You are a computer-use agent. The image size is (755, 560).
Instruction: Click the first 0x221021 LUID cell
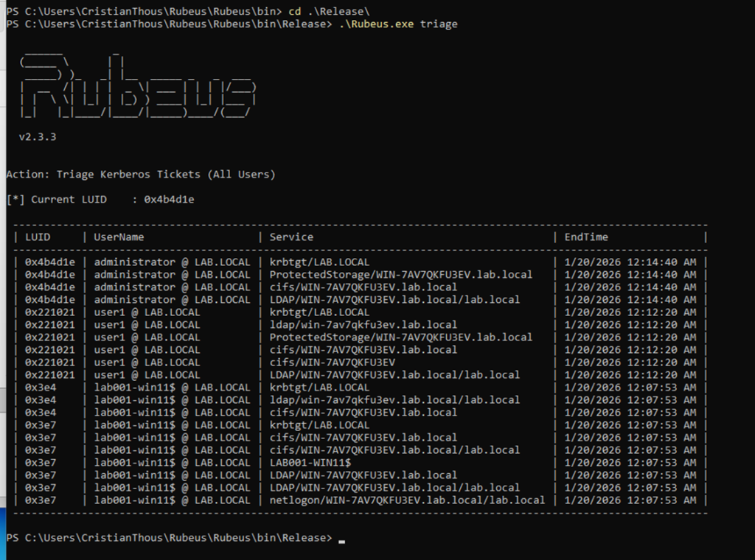pyautogui.click(x=50, y=312)
